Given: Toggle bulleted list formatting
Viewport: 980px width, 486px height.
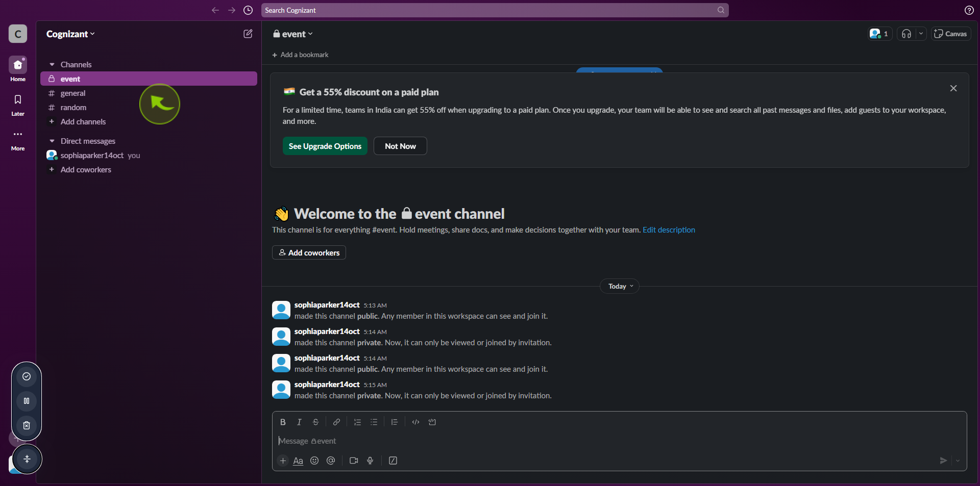Looking at the screenshot, I should pyautogui.click(x=374, y=422).
